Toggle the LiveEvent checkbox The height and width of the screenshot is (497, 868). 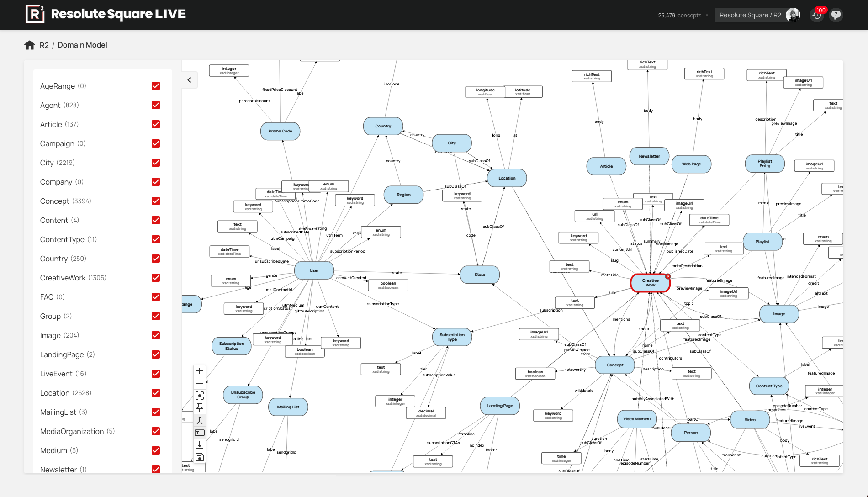pyautogui.click(x=156, y=374)
